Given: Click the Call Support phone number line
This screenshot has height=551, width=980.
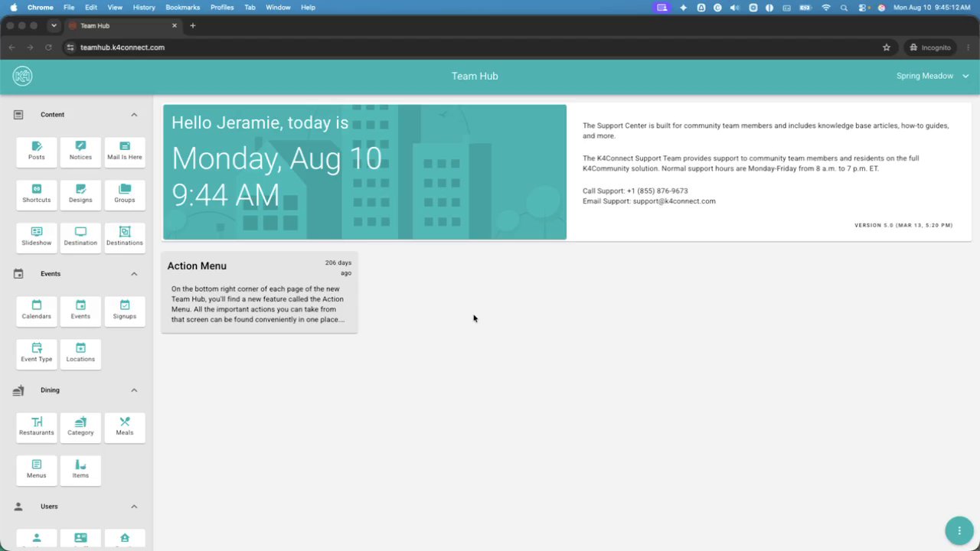Looking at the screenshot, I should point(635,191).
